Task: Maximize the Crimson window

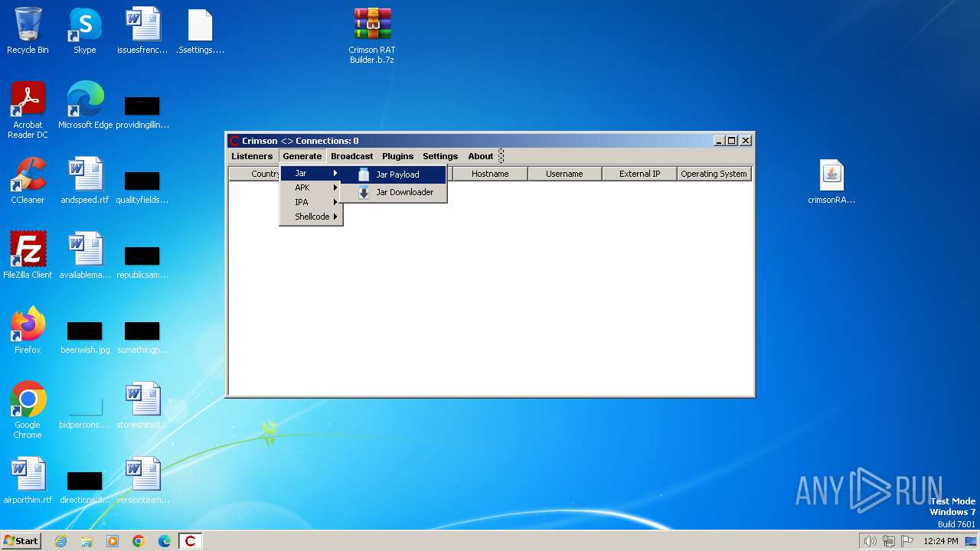Action: click(x=731, y=141)
